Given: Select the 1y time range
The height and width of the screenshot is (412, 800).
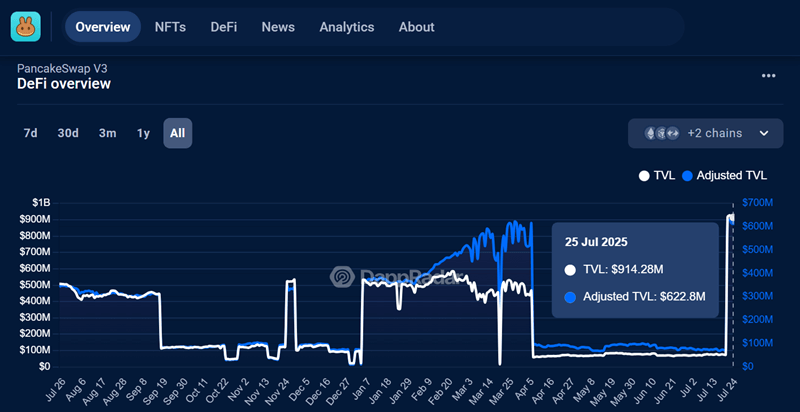Looking at the screenshot, I should pos(143,133).
